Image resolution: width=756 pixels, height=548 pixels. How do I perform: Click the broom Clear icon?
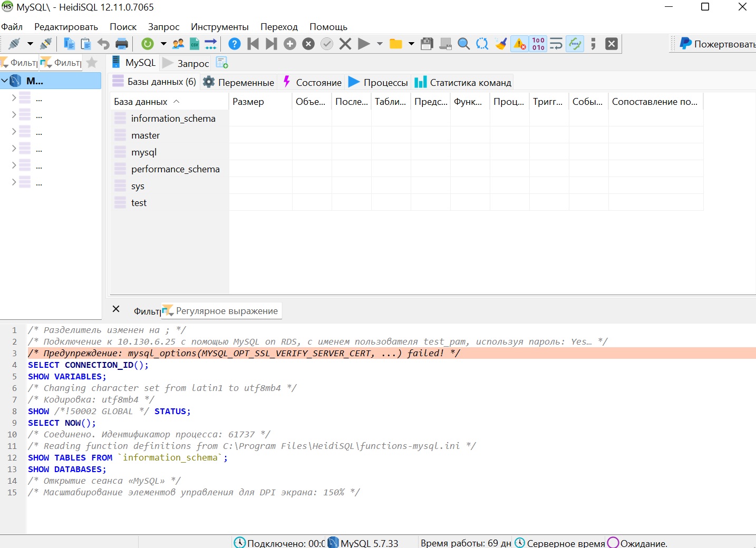(501, 44)
